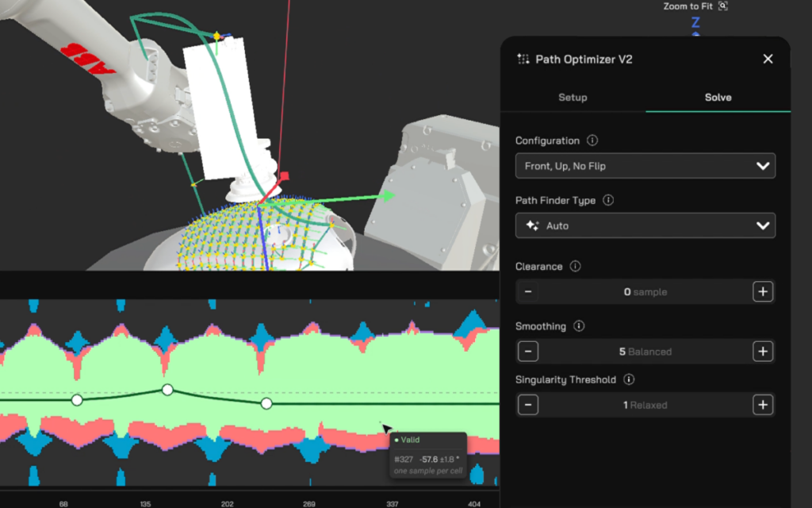Screen dimensions: 812x508
Task: Select the raised middle control point
Action: [167, 389]
